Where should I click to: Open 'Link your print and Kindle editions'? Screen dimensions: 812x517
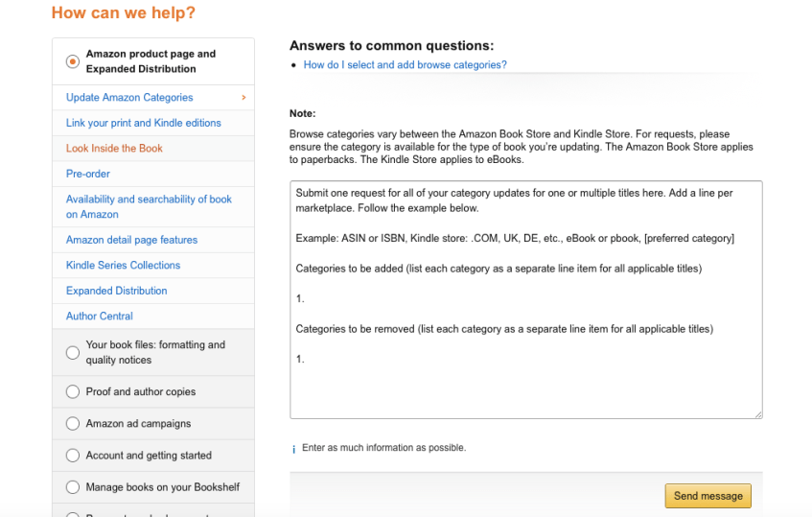(x=144, y=123)
